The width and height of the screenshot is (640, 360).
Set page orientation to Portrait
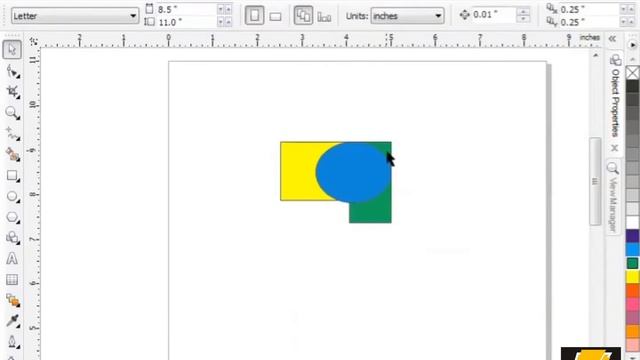(x=254, y=16)
